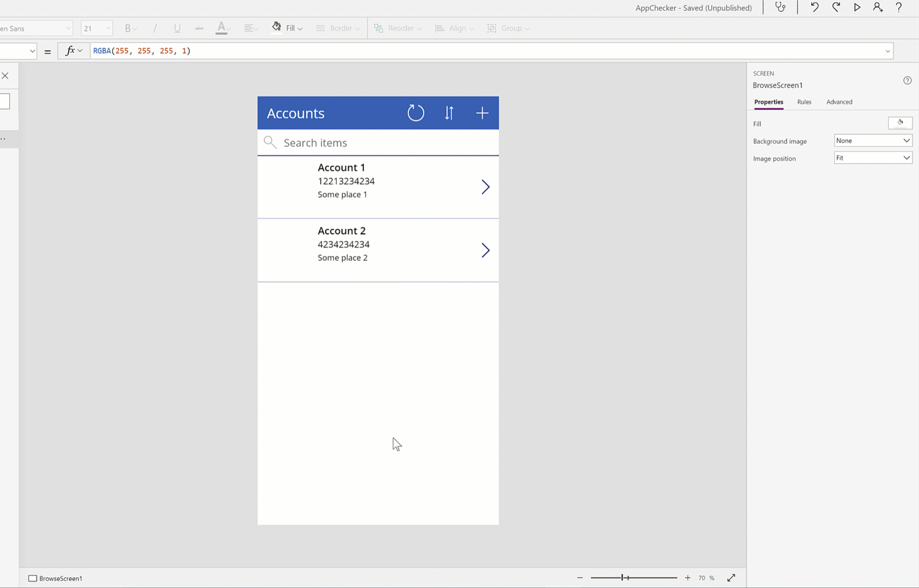
Task: Preview the app with the play icon
Action: coord(857,8)
